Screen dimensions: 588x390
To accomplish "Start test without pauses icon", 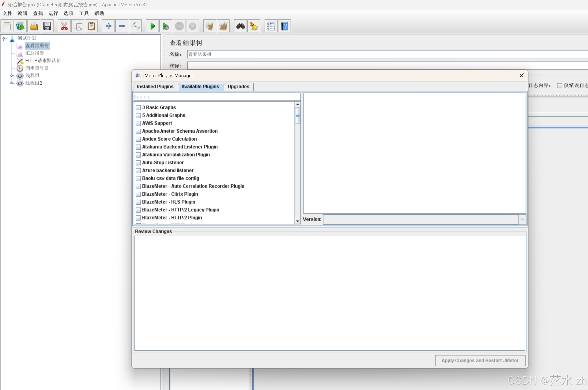I will coord(166,26).
